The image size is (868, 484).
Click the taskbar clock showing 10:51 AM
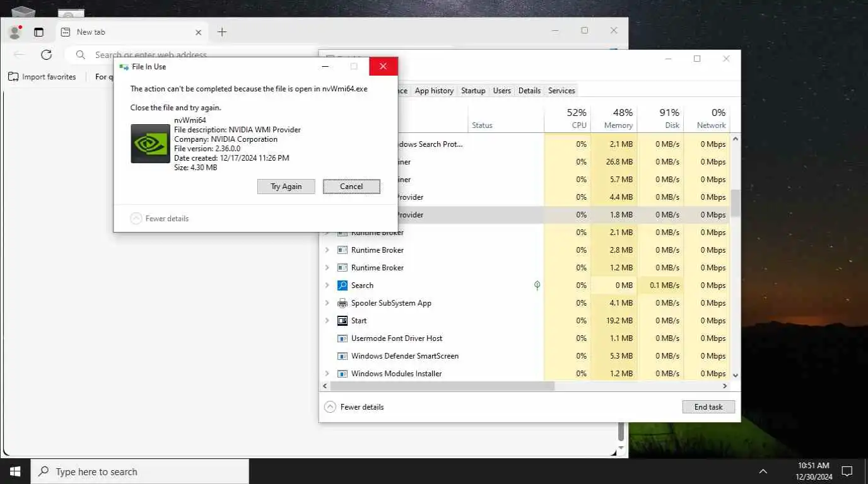coord(813,471)
